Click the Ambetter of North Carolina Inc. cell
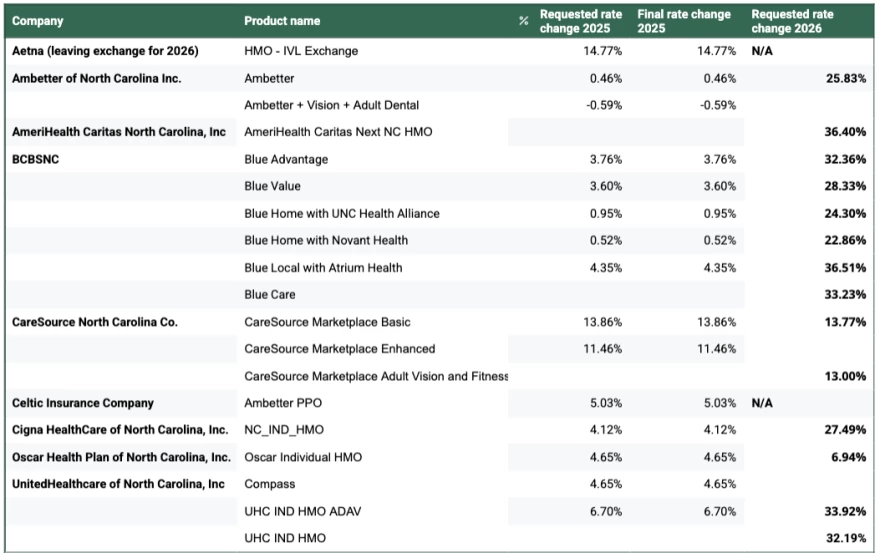Image resolution: width=880 pixels, height=553 pixels. coord(96,78)
